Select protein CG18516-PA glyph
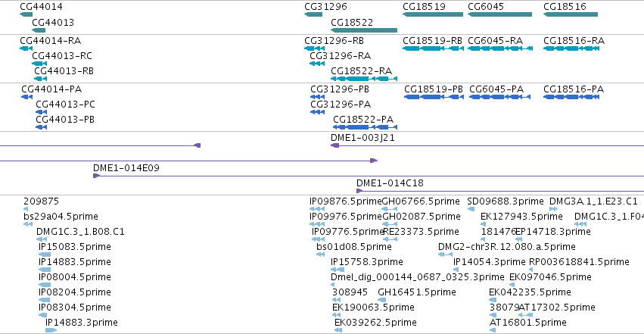This screenshot has height=334, width=644. 571,97
